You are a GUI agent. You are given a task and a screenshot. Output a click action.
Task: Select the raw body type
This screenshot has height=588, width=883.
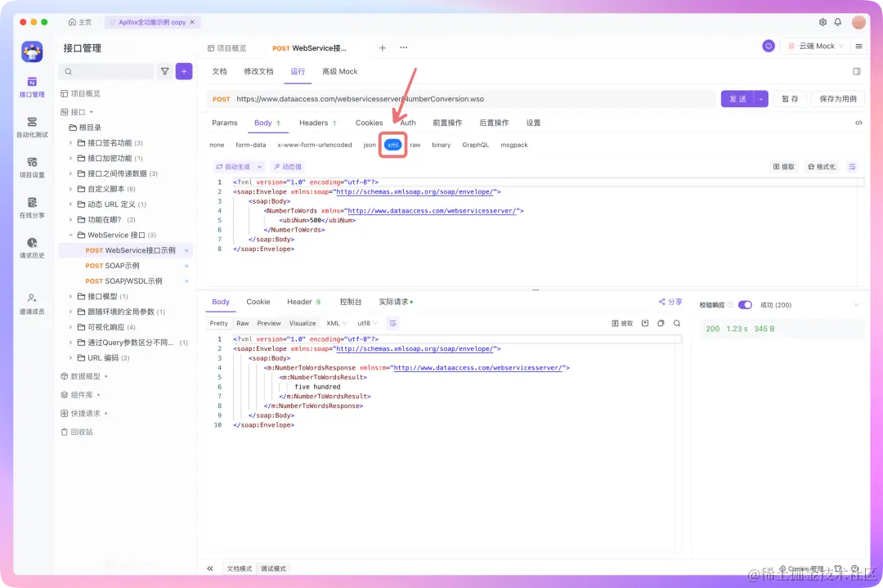415,145
